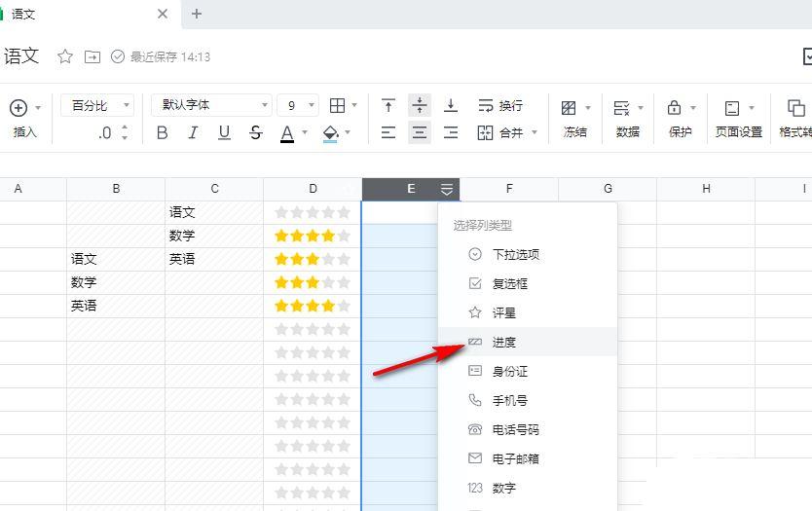812x511 pixels.
Task: Toggle bold formatting
Action: pos(163,132)
